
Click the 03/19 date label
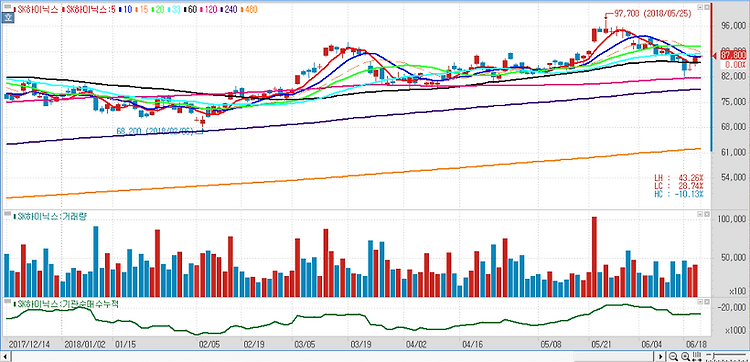point(361,344)
